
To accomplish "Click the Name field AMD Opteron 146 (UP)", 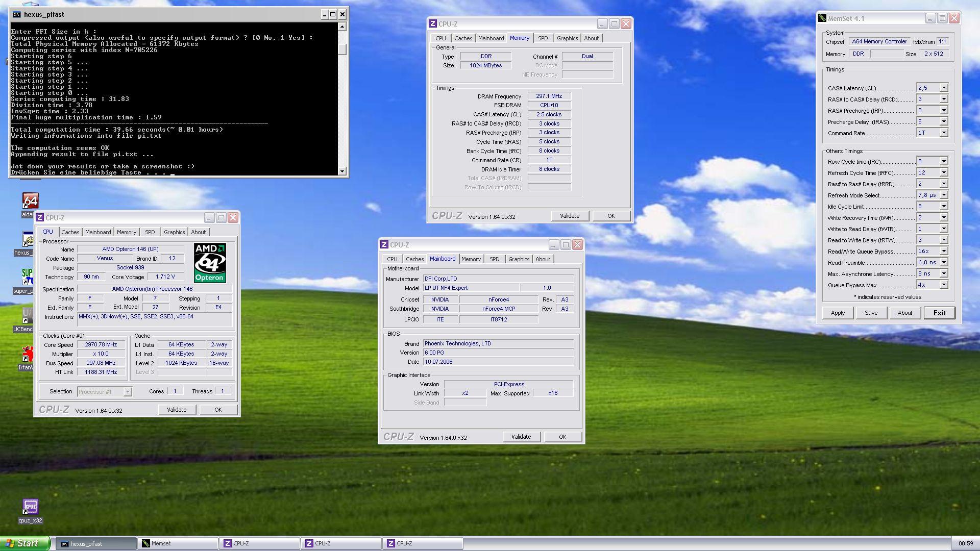I will tap(131, 249).
